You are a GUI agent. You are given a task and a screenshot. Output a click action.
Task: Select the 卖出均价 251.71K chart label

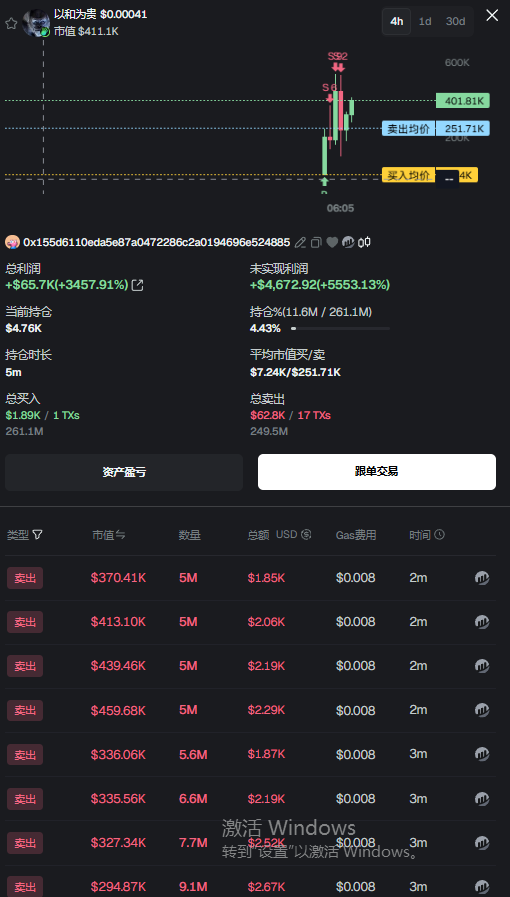(x=436, y=128)
